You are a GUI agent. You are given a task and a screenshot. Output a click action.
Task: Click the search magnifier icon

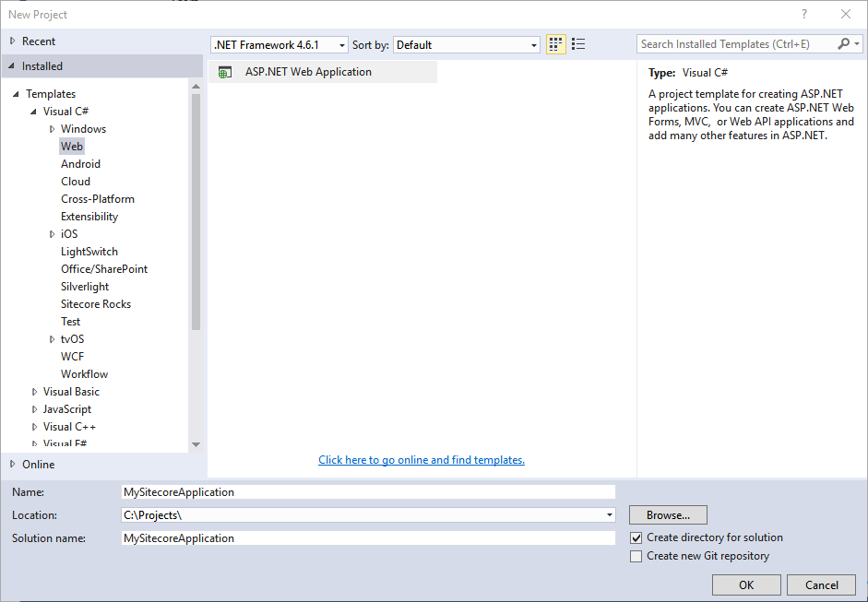(844, 43)
